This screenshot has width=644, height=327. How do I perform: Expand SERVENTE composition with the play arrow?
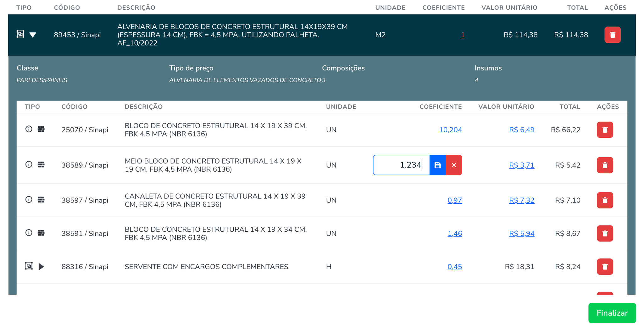pos(42,267)
